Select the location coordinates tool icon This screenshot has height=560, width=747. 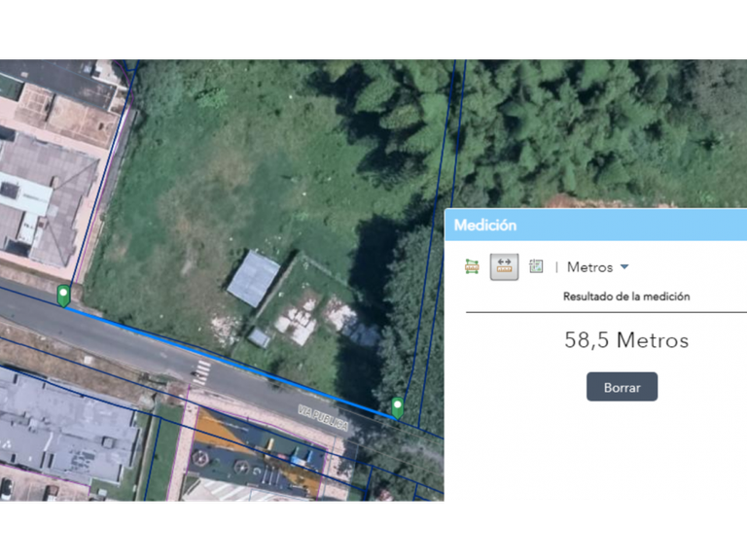pyautogui.click(x=536, y=266)
